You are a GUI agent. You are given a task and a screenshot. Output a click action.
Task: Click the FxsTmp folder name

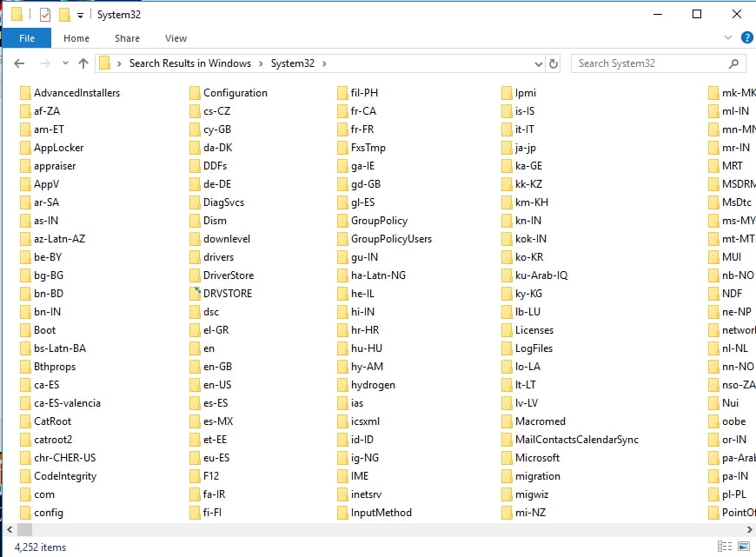click(x=368, y=148)
